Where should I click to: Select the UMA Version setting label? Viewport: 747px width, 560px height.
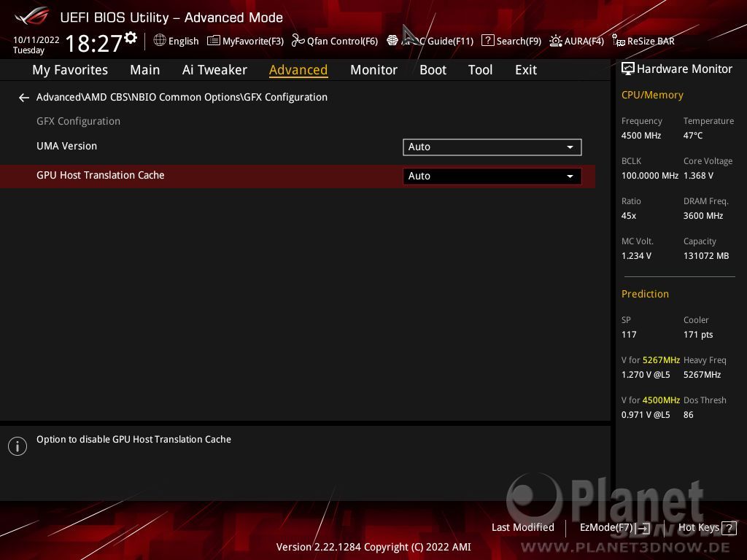[66, 146]
